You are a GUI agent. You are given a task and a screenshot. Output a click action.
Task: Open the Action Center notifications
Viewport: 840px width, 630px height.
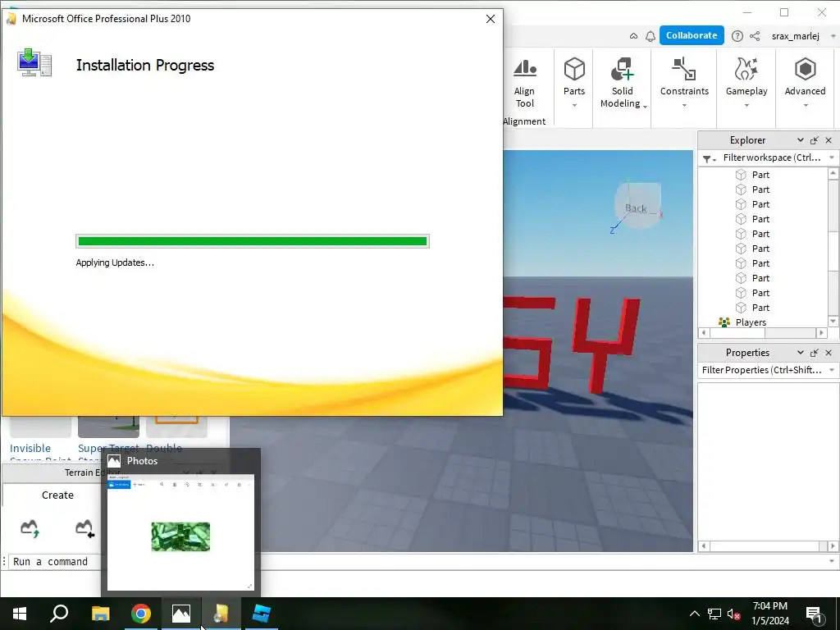click(x=814, y=614)
